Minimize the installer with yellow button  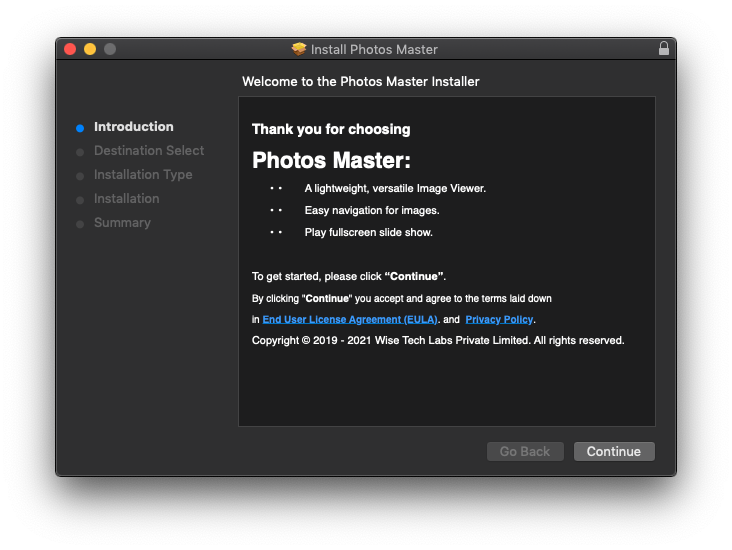pyautogui.click(x=90, y=49)
